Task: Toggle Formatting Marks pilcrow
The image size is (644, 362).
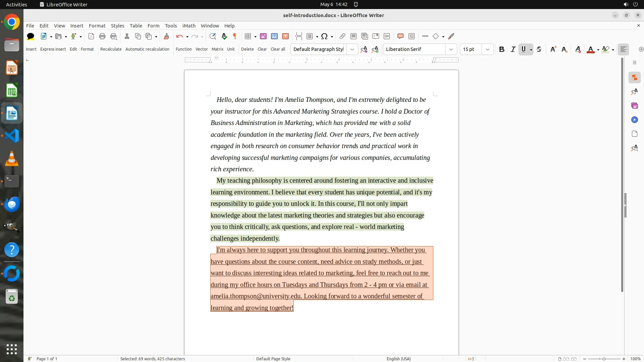Action: (x=235, y=36)
